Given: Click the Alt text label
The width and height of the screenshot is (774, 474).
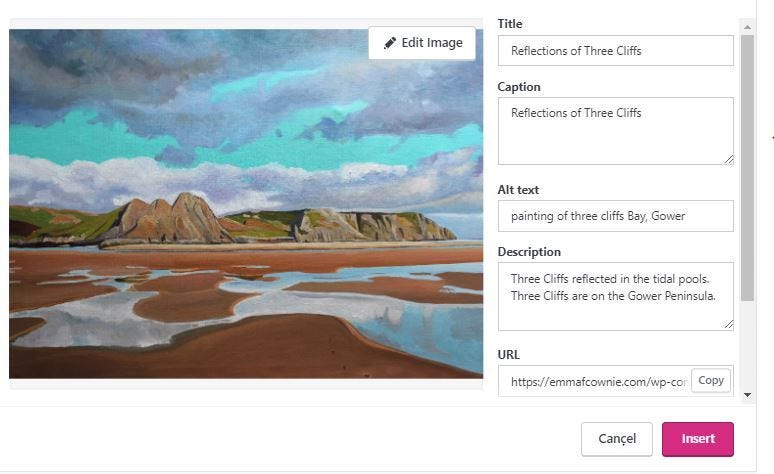Looking at the screenshot, I should pyautogui.click(x=518, y=190).
